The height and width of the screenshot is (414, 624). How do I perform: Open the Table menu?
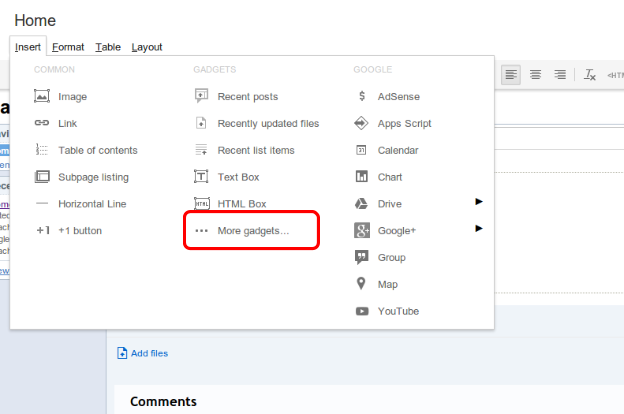click(108, 47)
